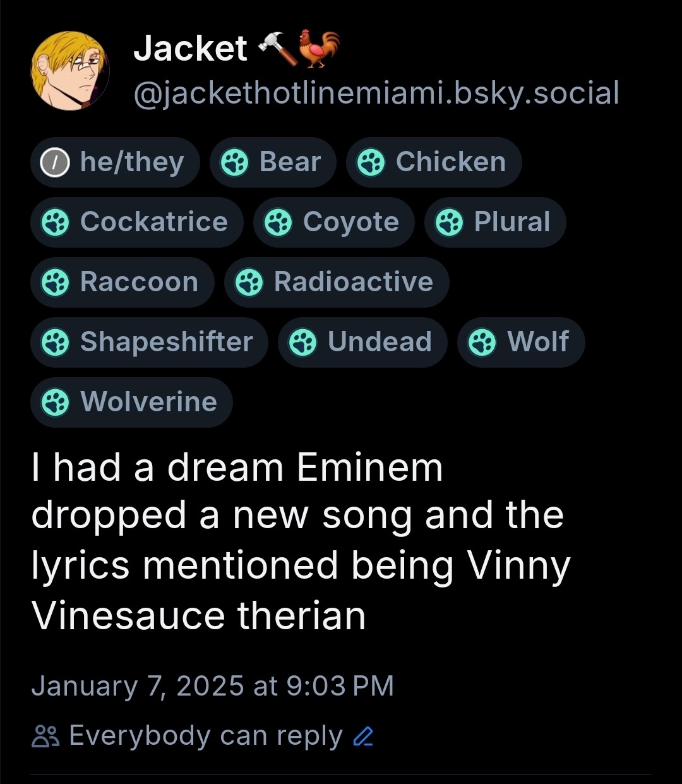Select the Bear label badge

point(273,162)
